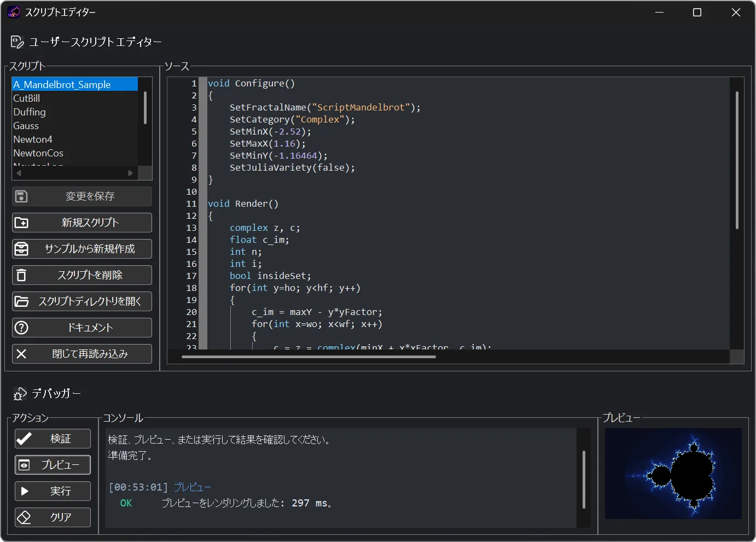Click the float c_im; declaration
The height and width of the screenshot is (542, 756).
(x=259, y=240)
